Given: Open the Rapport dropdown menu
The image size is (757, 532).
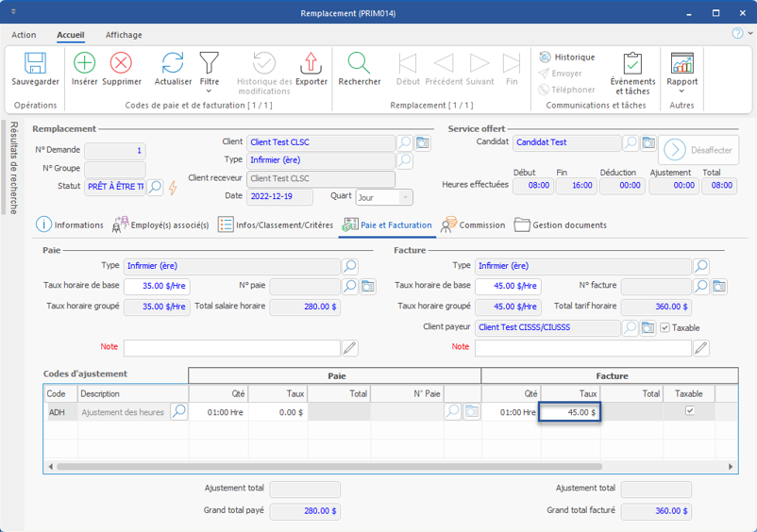Looking at the screenshot, I should pos(682,71).
